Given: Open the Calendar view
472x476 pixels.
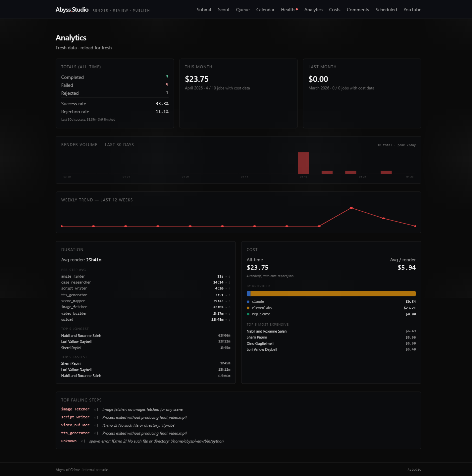Looking at the screenshot, I should [265, 10].
